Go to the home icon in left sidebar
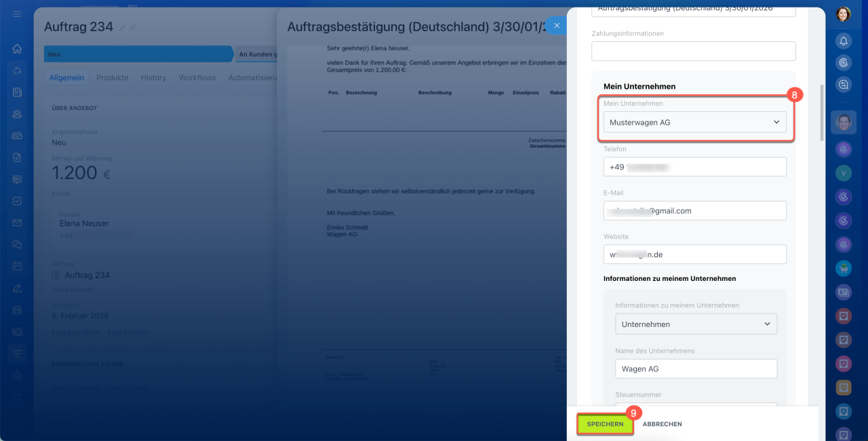 pos(17,49)
